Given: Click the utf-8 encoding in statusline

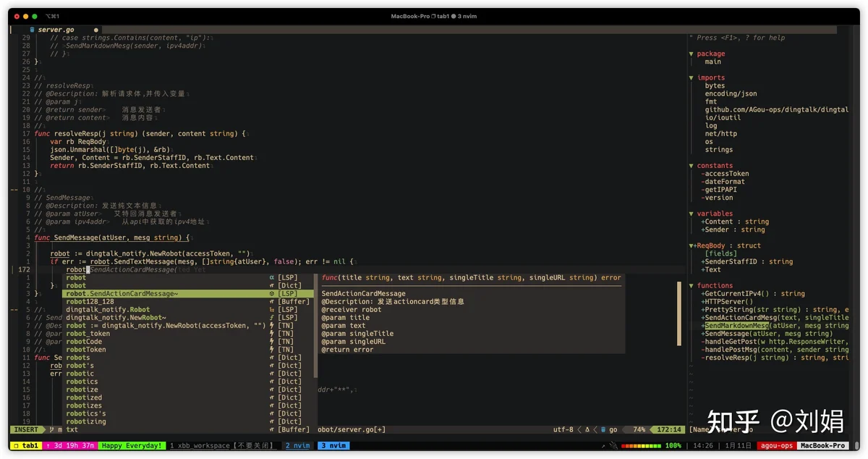Looking at the screenshot, I should [x=563, y=429].
